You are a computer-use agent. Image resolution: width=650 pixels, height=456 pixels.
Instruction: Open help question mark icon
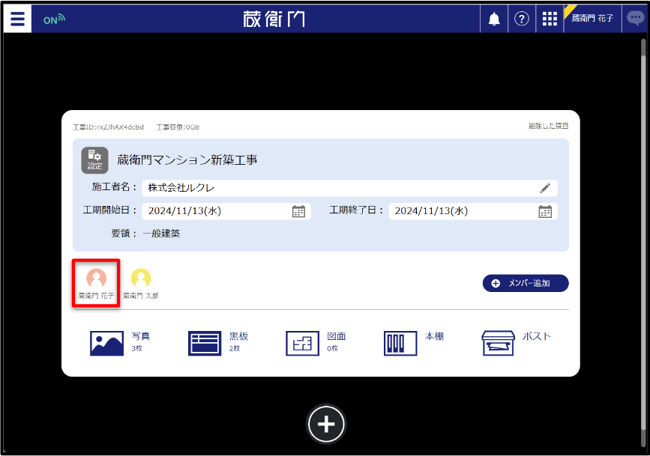click(521, 19)
